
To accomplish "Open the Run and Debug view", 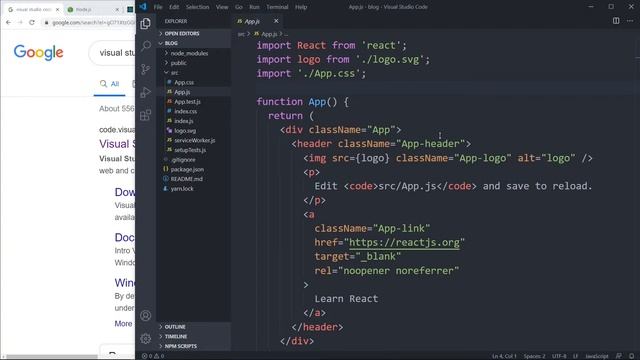I will [x=146, y=92].
